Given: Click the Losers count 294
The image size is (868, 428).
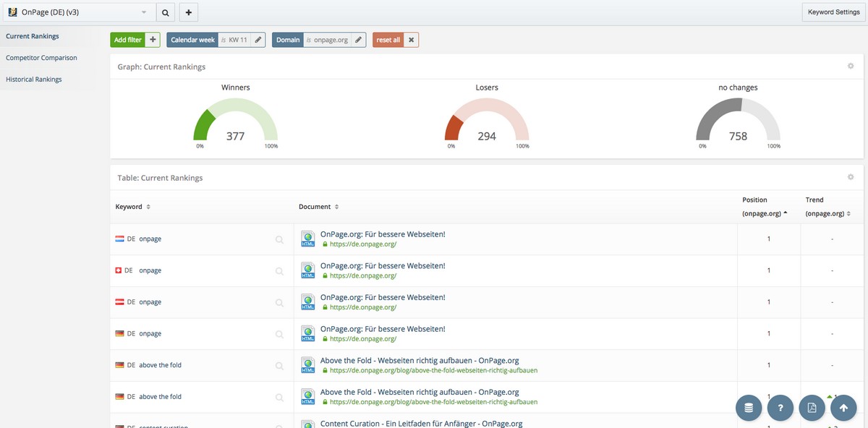Looking at the screenshot, I should [487, 136].
